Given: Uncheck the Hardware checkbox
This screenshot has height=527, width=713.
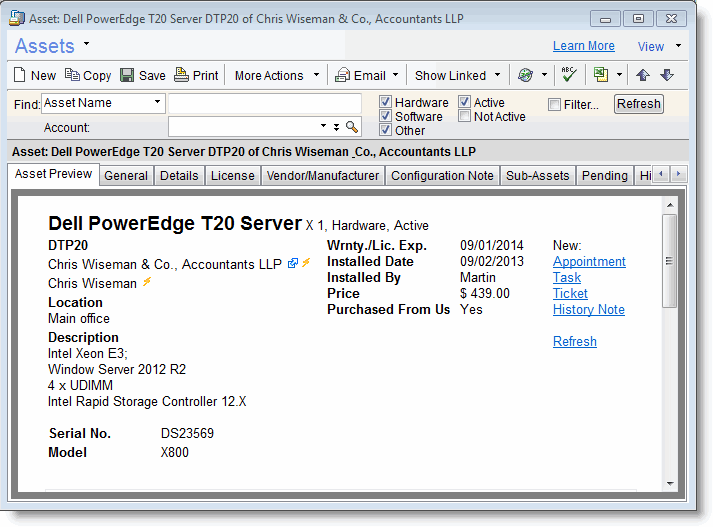Looking at the screenshot, I should tap(385, 103).
